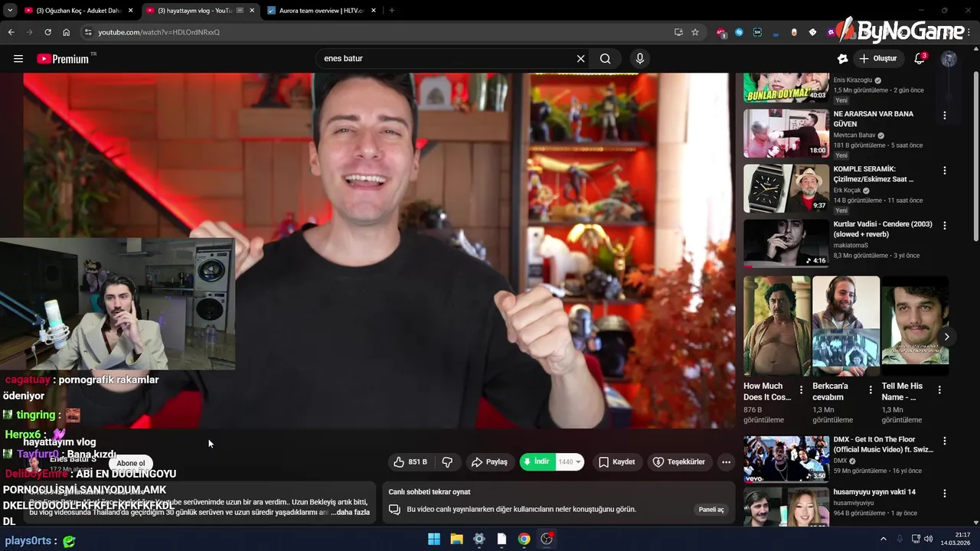
Task: Click the media playing indicator on YouTube tab
Action: tap(240, 11)
